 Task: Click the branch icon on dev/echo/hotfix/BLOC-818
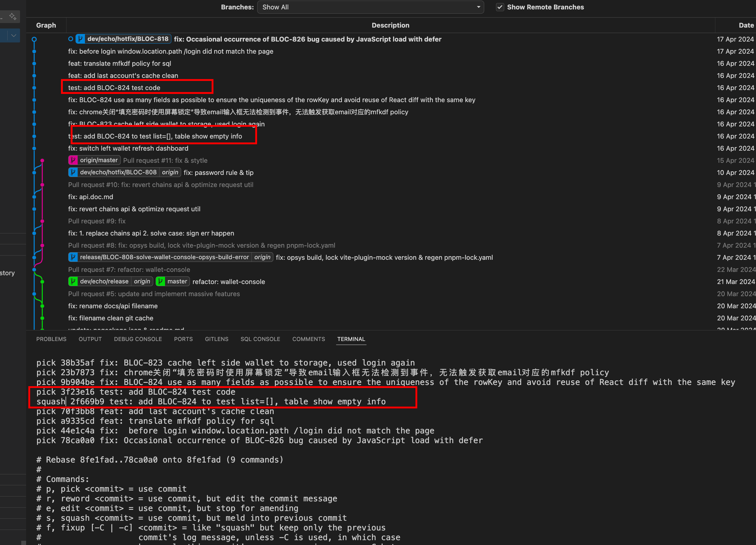[80, 39]
